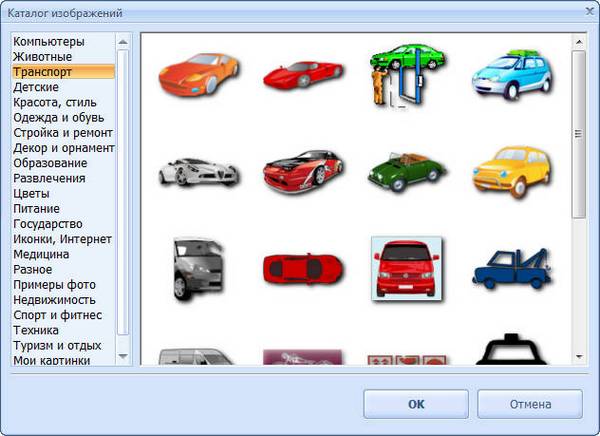Click the Отмена button

tap(529, 404)
